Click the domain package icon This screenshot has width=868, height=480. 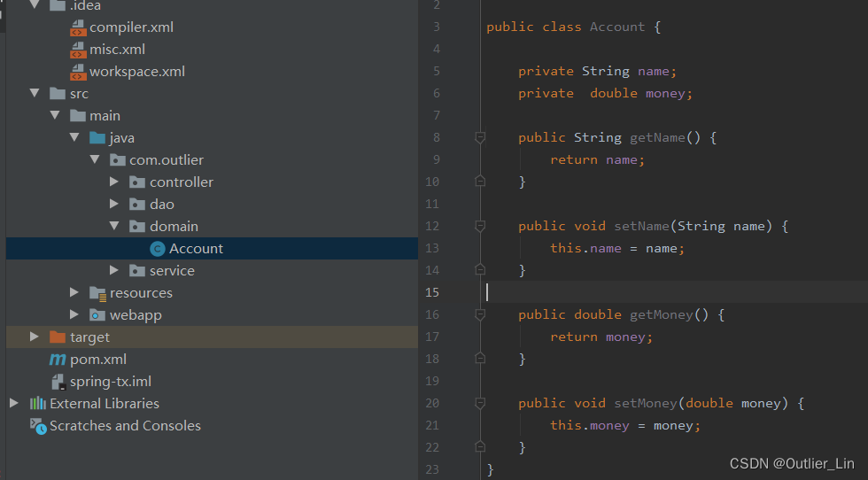pos(137,227)
